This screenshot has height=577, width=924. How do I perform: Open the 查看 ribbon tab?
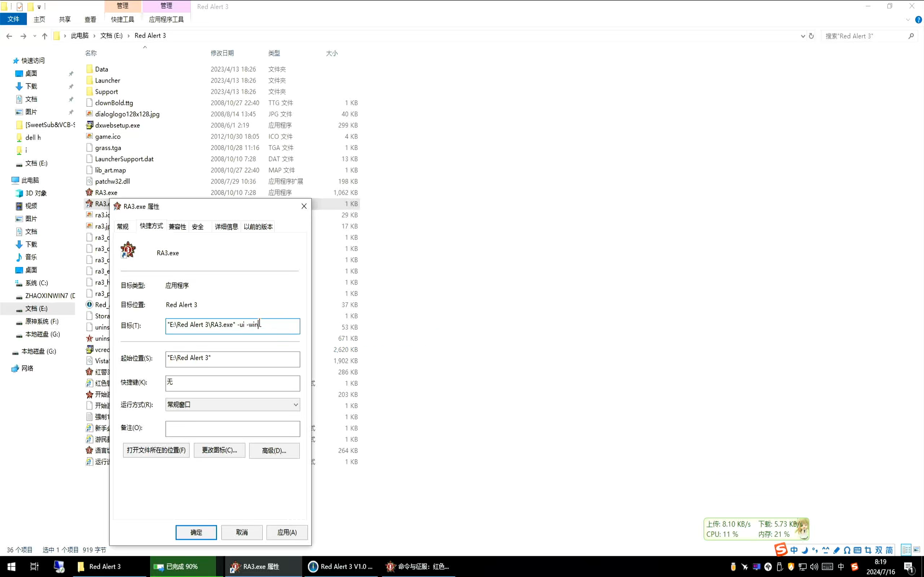(x=90, y=19)
